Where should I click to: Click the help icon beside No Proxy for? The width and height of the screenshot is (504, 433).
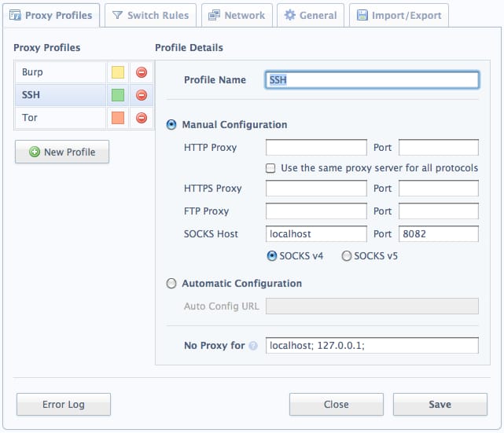click(253, 346)
